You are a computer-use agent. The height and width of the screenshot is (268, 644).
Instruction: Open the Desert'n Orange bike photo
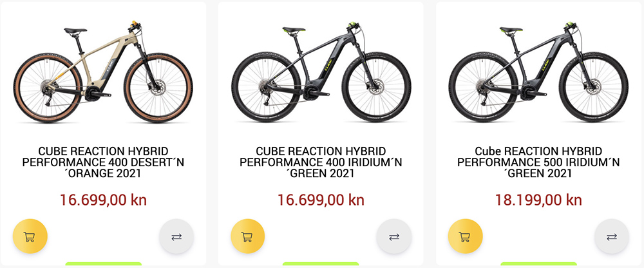click(x=103, y=71)
